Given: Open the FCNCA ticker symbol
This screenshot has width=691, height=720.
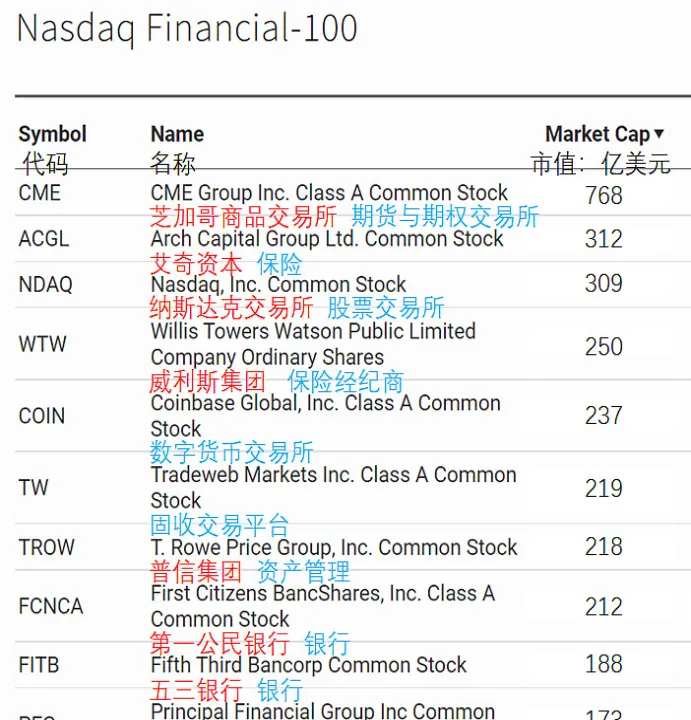Looking at the screenshot, I should point(51,606).
